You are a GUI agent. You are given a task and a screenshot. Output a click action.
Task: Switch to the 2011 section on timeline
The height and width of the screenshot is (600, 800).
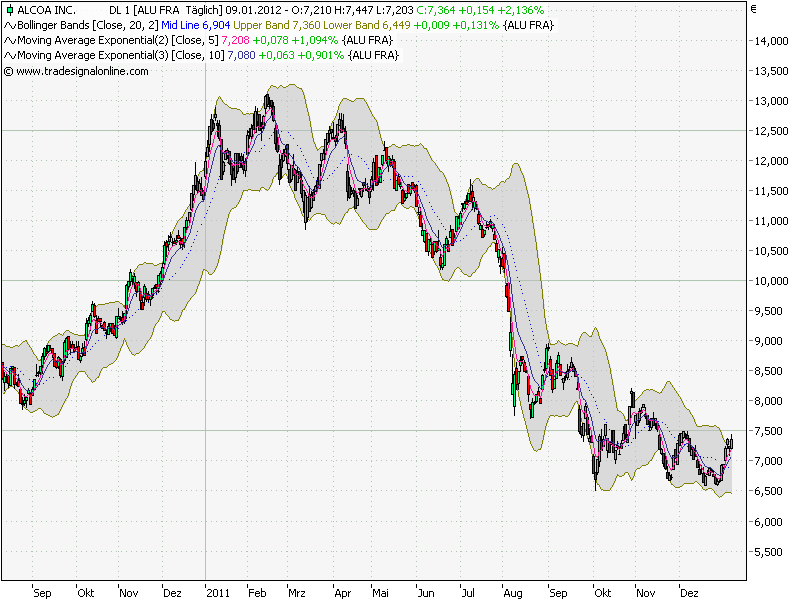click(219, 592)
